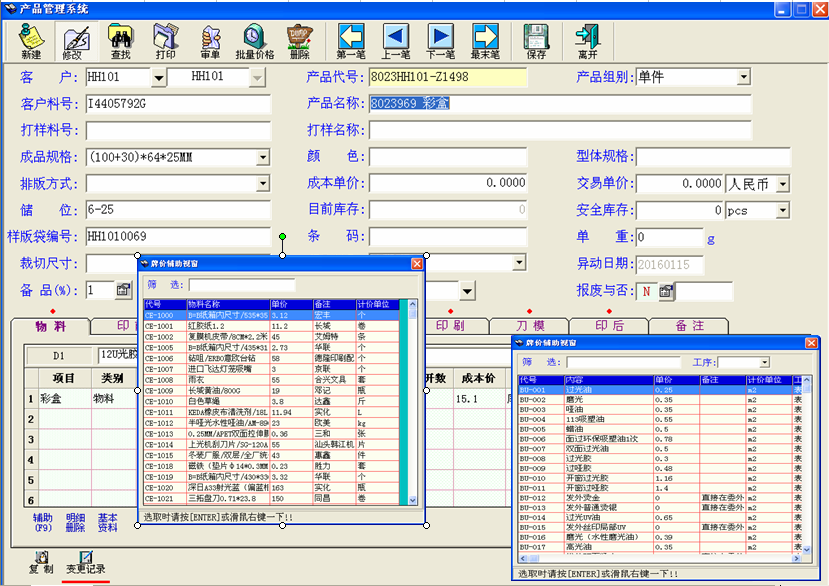This screenshot has height=586, width=829.
Task: Click the 删除 (Delete) toolbar icon
Action: coord(299,41)
